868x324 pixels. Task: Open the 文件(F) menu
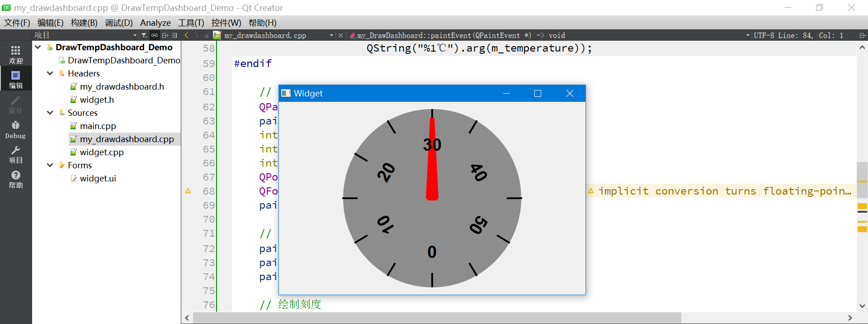pos(17,23)
